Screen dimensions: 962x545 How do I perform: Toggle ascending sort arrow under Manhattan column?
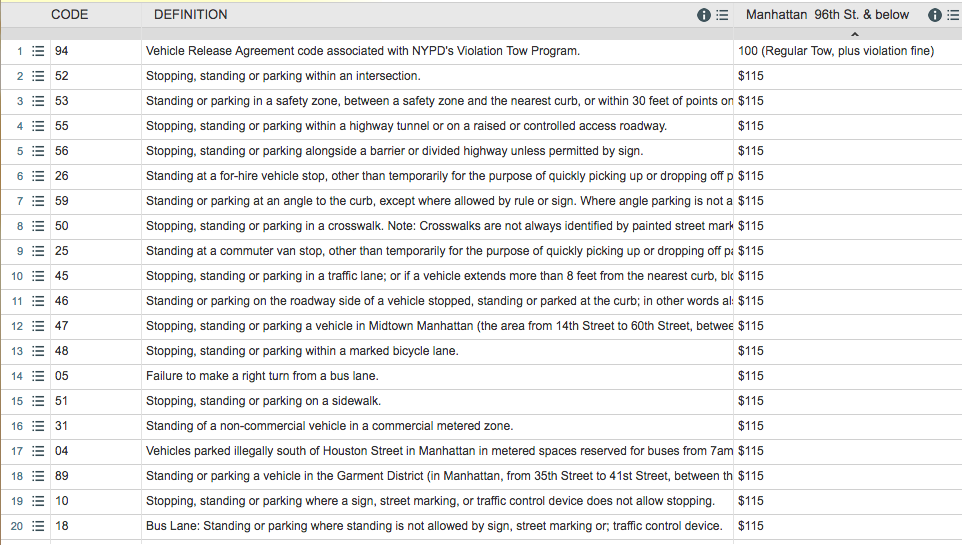coord(855,34)
